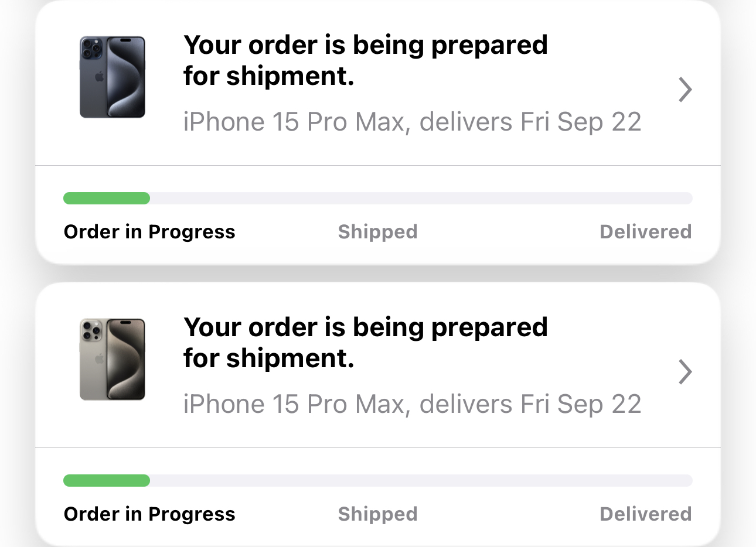Tap the Natural Titanium order's "being prepared" headline
The height and width of the screenshot is (547, 756).
[x=365, y=343]
